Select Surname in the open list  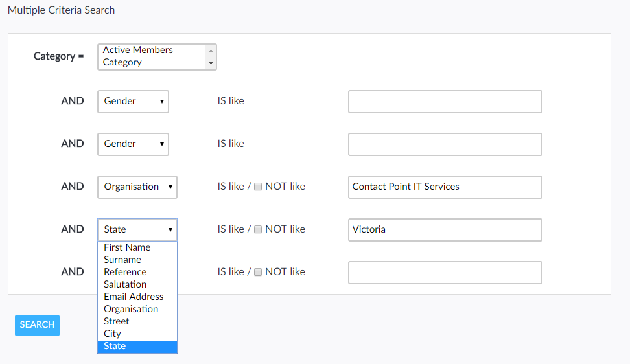122,260
